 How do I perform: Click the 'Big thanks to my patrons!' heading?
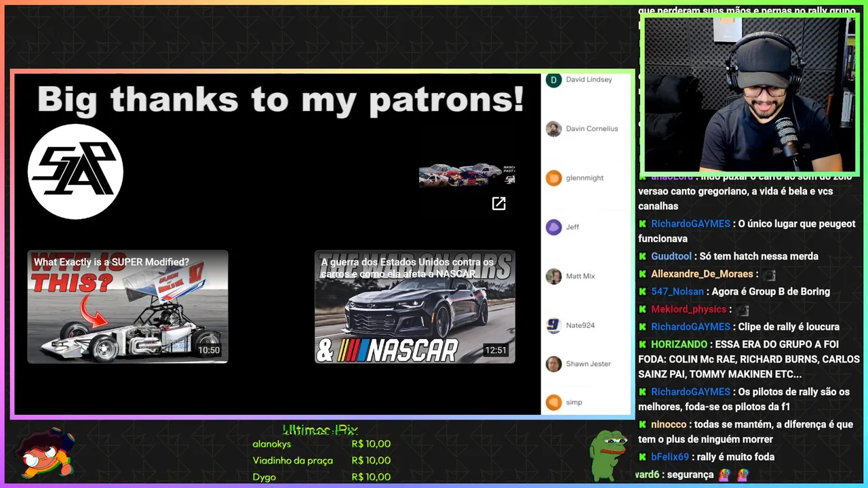click(280, 100)
